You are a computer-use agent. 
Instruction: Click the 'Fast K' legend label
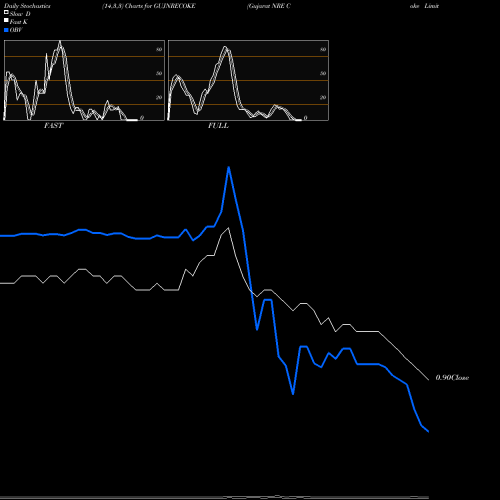pos(19,22)
